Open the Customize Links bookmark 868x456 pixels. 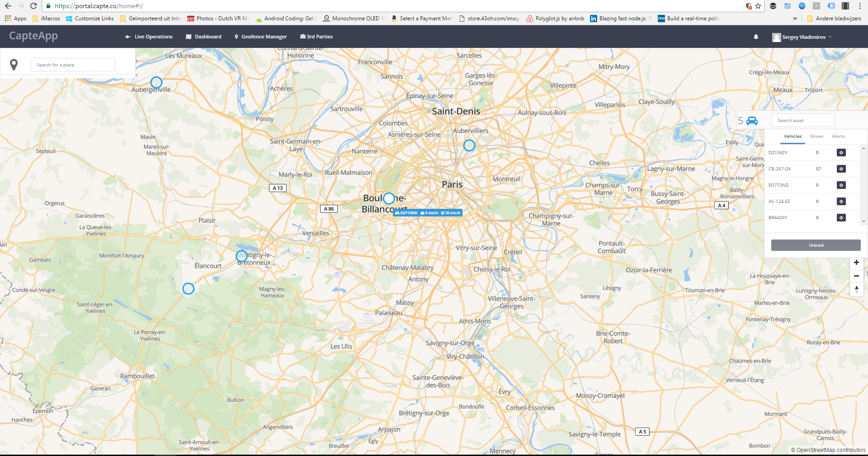[90, 19]
